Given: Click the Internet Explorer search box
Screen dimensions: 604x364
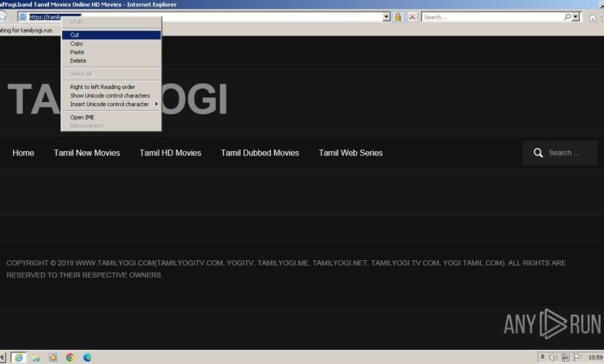Looking at the screenshot, I should click(492, 17).
